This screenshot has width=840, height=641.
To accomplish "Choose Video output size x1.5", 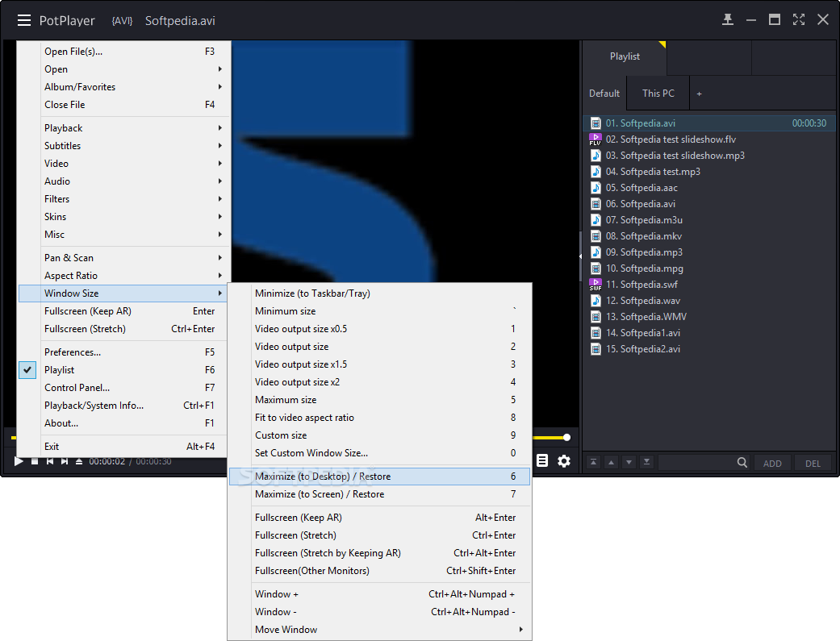I will coord(379,364).
